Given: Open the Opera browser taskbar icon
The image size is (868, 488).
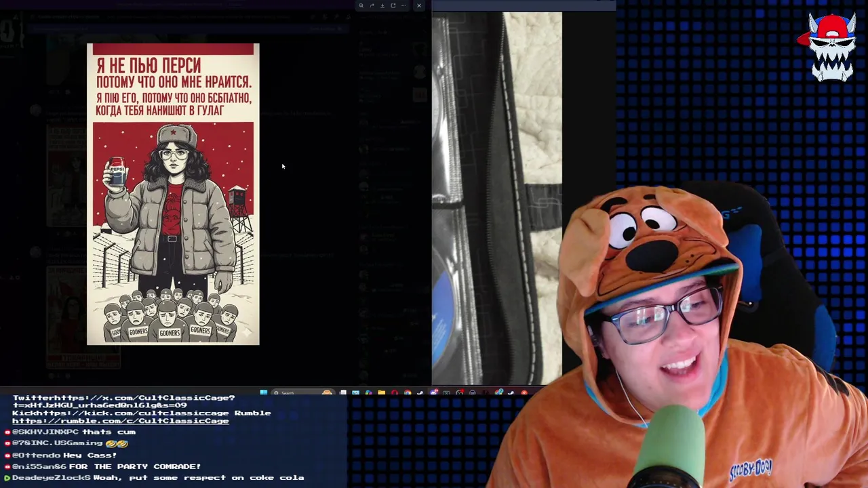Looking at the screenshot, I should [395, 392].
